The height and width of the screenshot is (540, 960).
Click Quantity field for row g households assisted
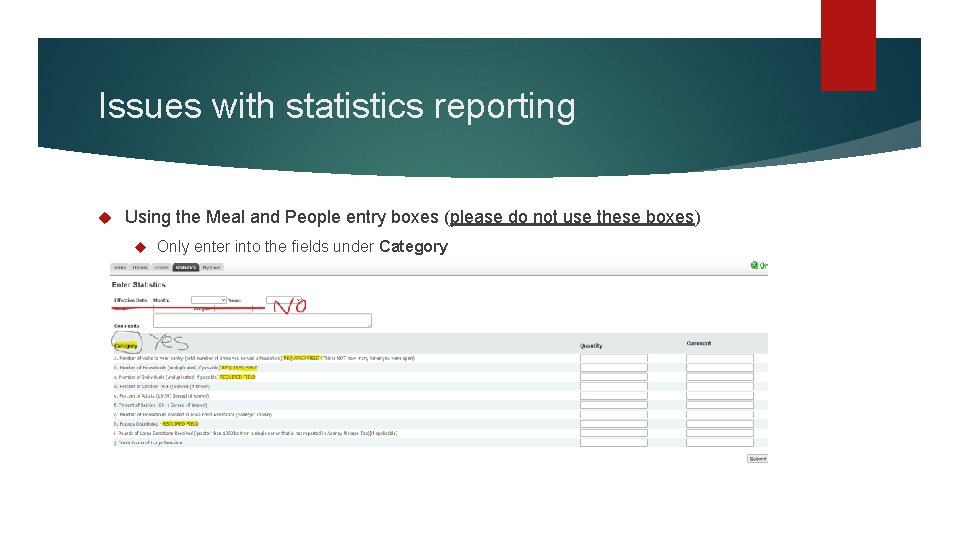613,414
